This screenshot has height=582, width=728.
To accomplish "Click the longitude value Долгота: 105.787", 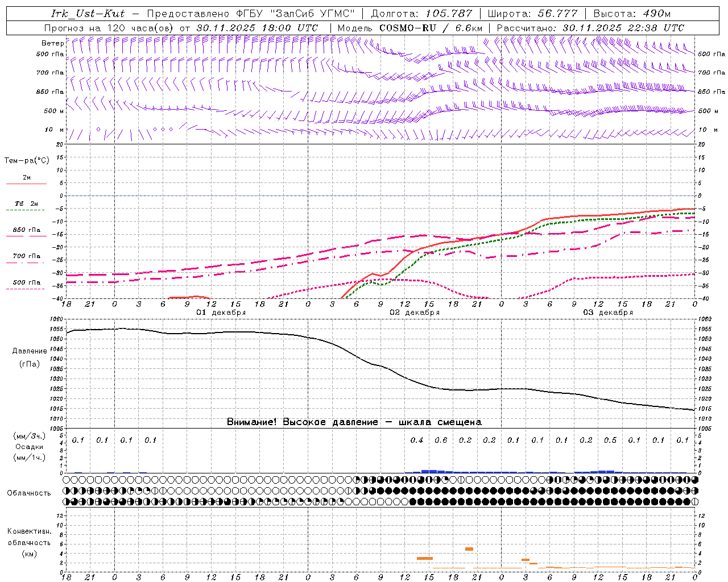I will pos(421,14).
